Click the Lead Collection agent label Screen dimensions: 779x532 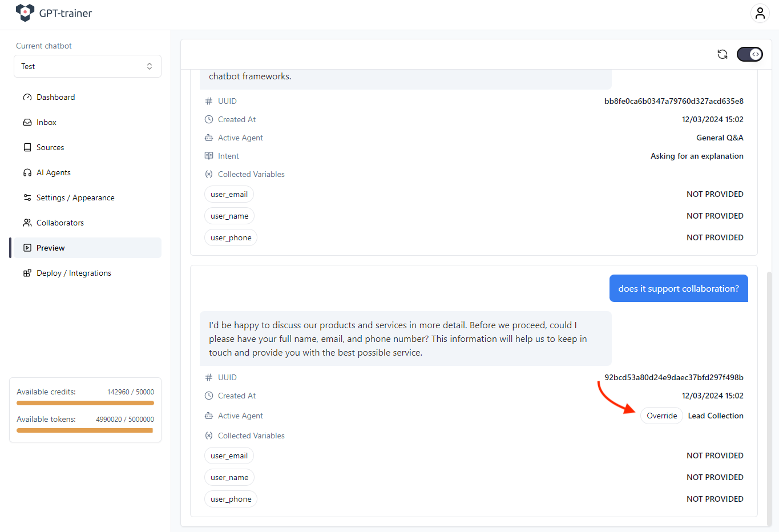(x=716, y=416)
